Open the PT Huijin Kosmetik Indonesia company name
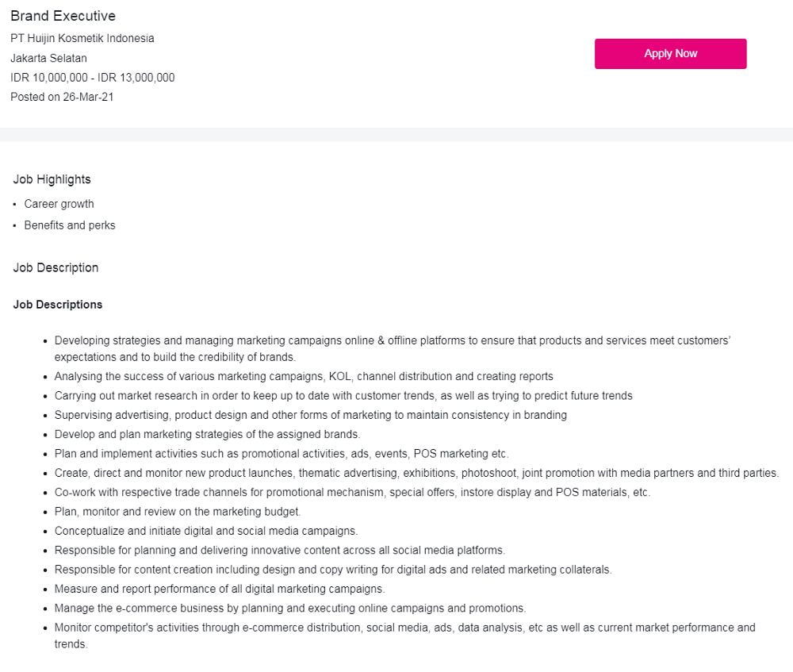Viewport: 793px width, 672px height. 82,39
